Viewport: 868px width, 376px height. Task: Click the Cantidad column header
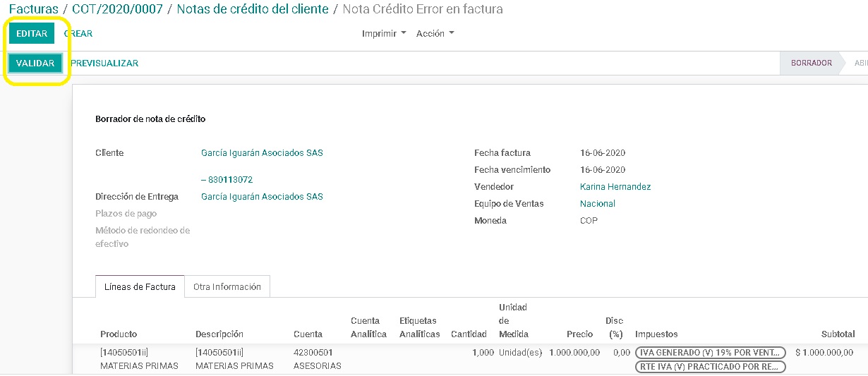tap(469, 334)
